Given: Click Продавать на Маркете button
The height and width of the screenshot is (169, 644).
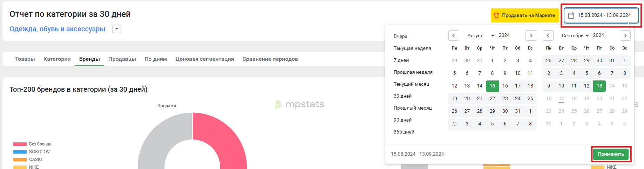Looking at the screenshot, I should [524, 15].
